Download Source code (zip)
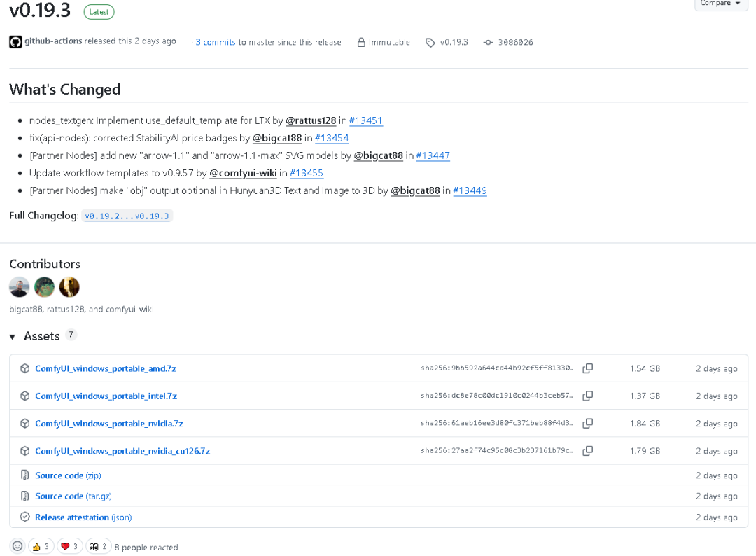This screenshot has height=556, width=756. tap(68, 475)
